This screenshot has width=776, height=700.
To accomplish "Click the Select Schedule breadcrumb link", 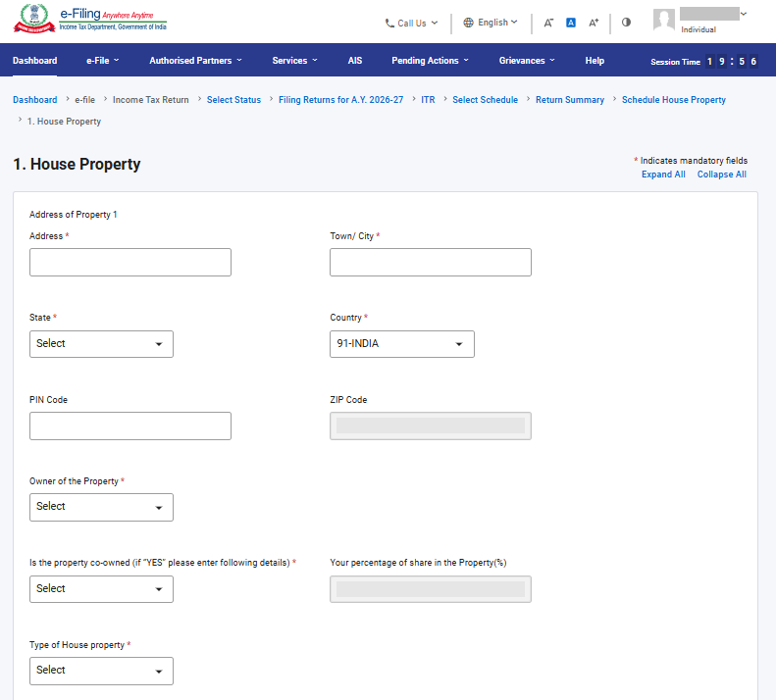I will click(x=485, y=99).
